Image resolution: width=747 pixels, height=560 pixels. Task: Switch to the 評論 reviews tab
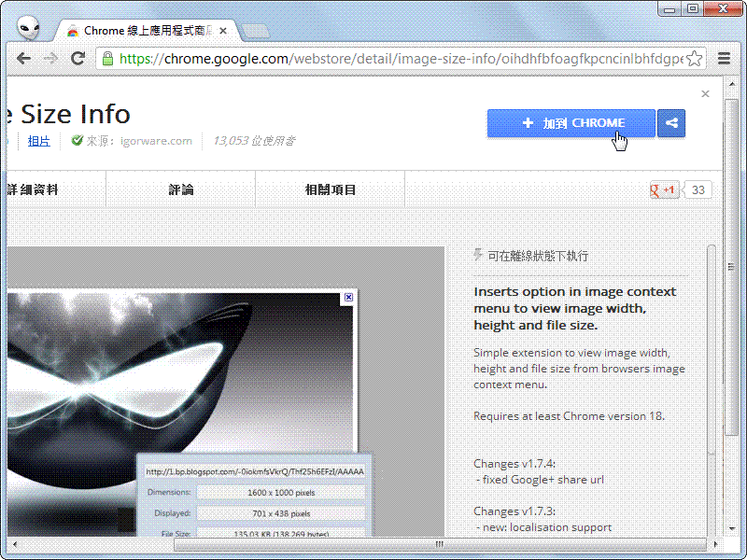click(181, 189)
